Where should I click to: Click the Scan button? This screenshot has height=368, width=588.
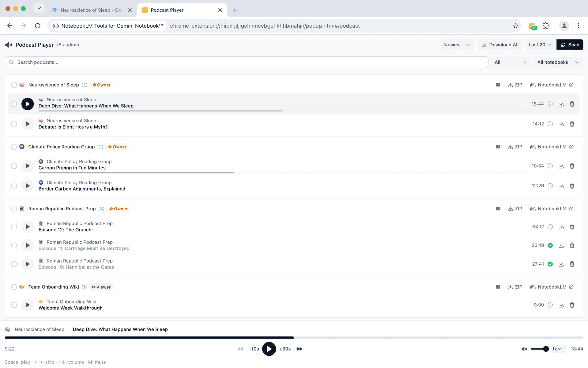570,45
